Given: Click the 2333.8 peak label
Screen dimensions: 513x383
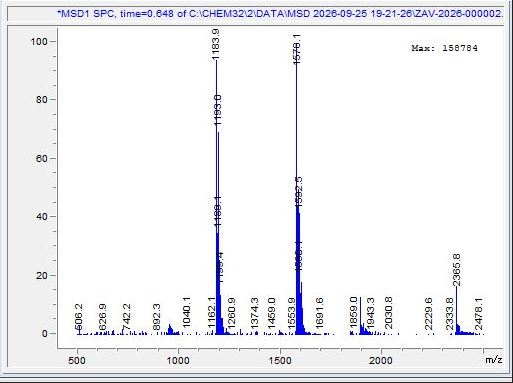Looking at the screenshot, I should (449, 314).
